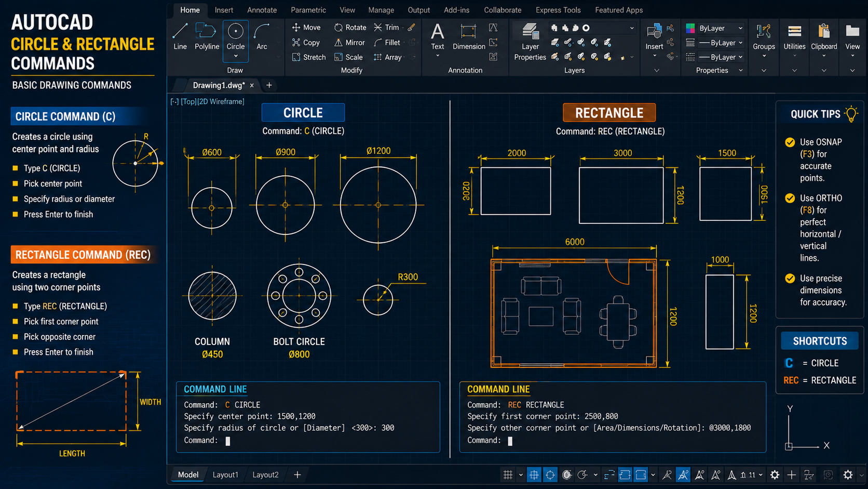The height and width of the screenshot is (489, 868).
Task: Open the ByLayer color dropdown
Action: 721,28
